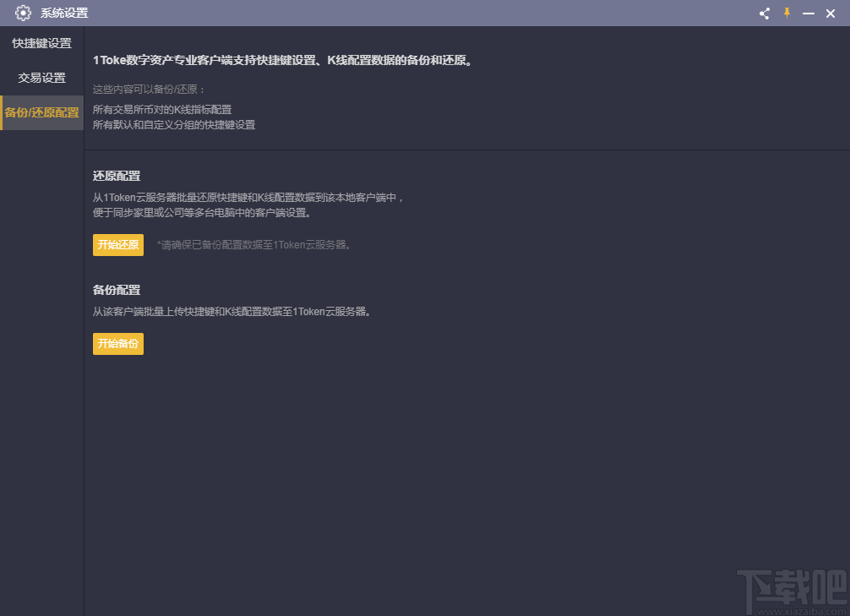The height and width of the screenshot is (616, 850).
Task: Select the 备份/还原配置 tab
Action: click(x=41, y=112)
